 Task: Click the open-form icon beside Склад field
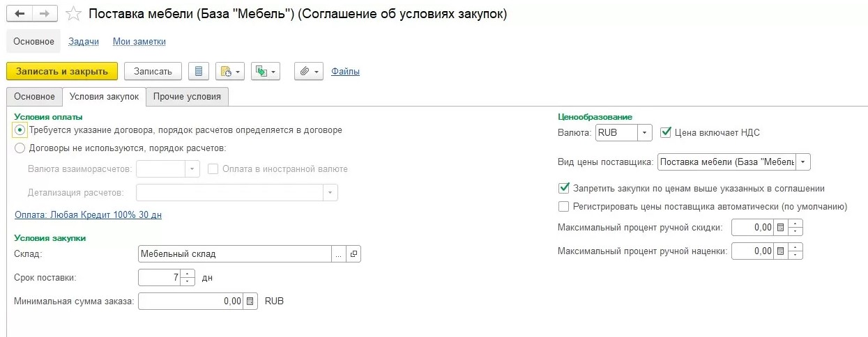353,255
